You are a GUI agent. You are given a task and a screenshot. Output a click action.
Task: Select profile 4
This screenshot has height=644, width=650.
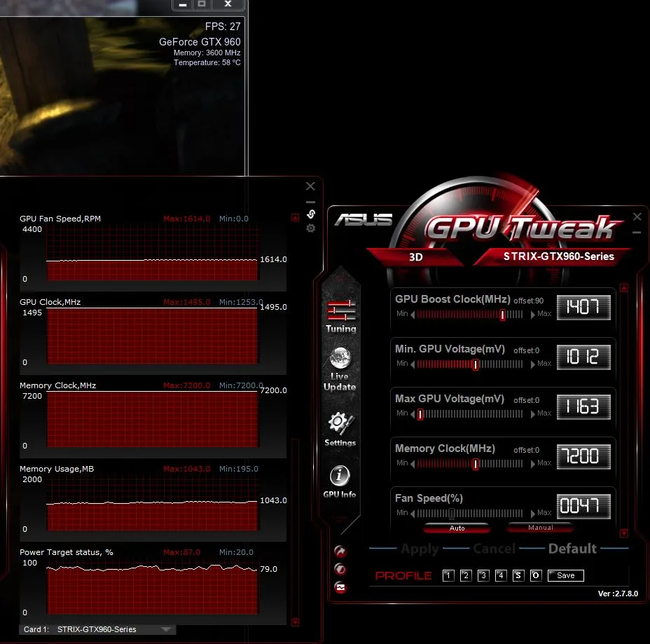(501, 575)
